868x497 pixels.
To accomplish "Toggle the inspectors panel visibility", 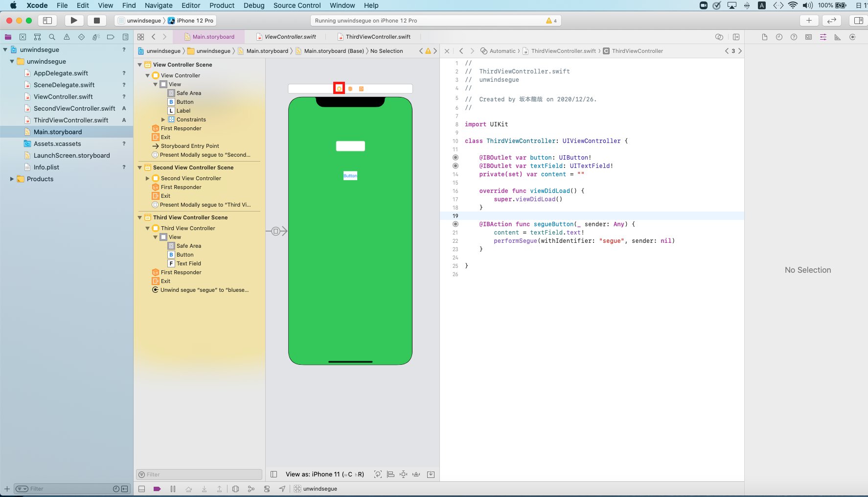I will (858, 21).
